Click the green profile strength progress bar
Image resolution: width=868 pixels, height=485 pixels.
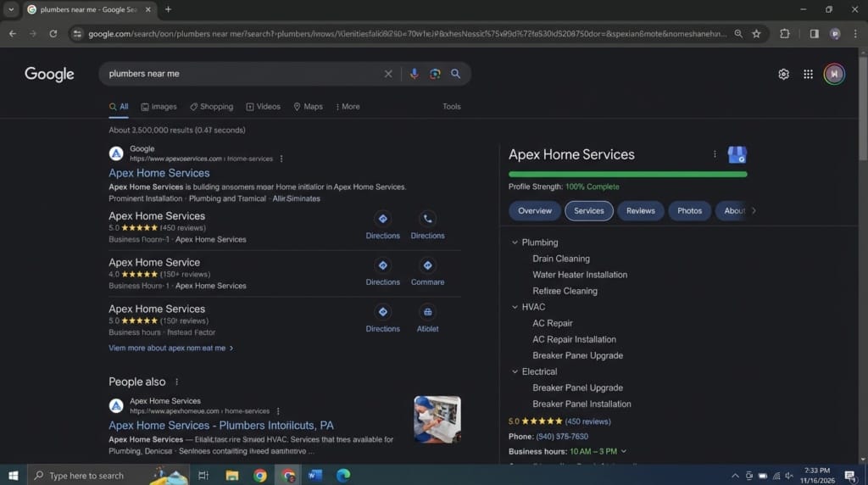pyautogui.click(x=628, y=175)
